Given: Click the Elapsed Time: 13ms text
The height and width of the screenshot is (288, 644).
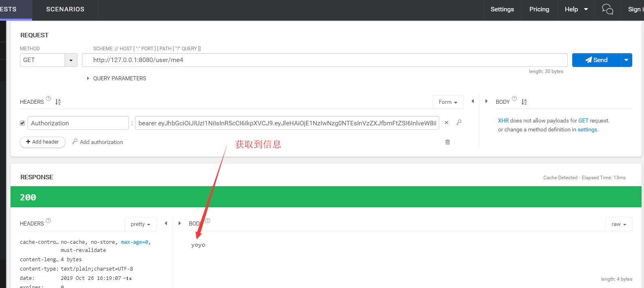Looking at the screenshot, I should point(603,178).
